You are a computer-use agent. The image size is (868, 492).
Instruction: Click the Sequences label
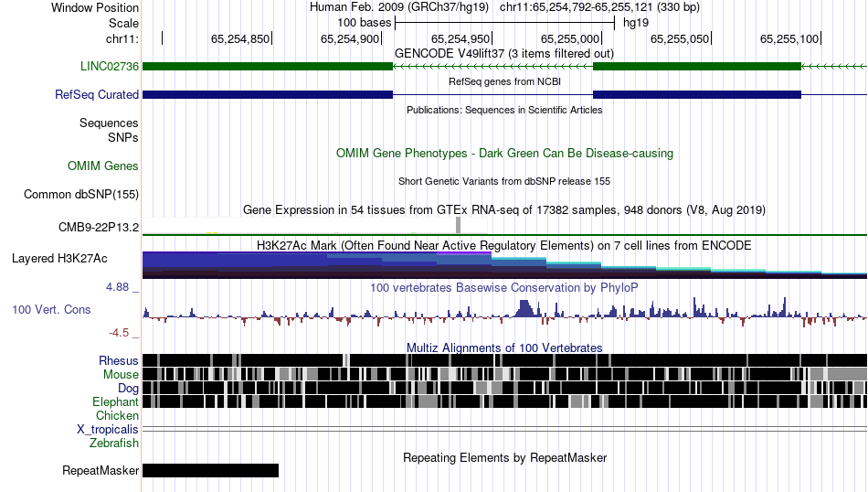[x=109, y=123]
